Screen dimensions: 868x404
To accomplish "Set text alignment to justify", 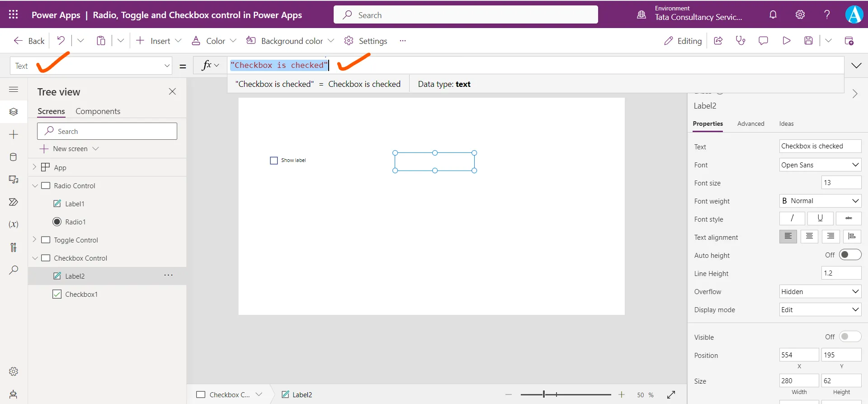I will (x=852, y=236).
